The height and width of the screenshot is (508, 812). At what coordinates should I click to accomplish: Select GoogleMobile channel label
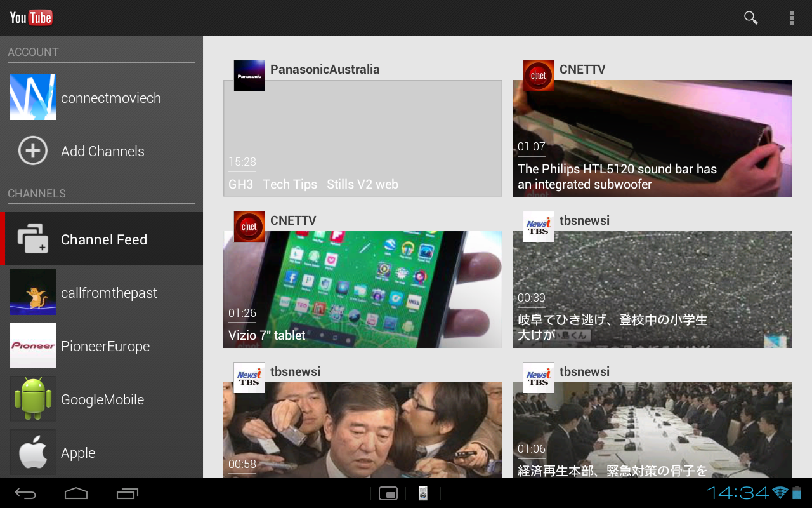pyautogui.click(x=102, y=399)
